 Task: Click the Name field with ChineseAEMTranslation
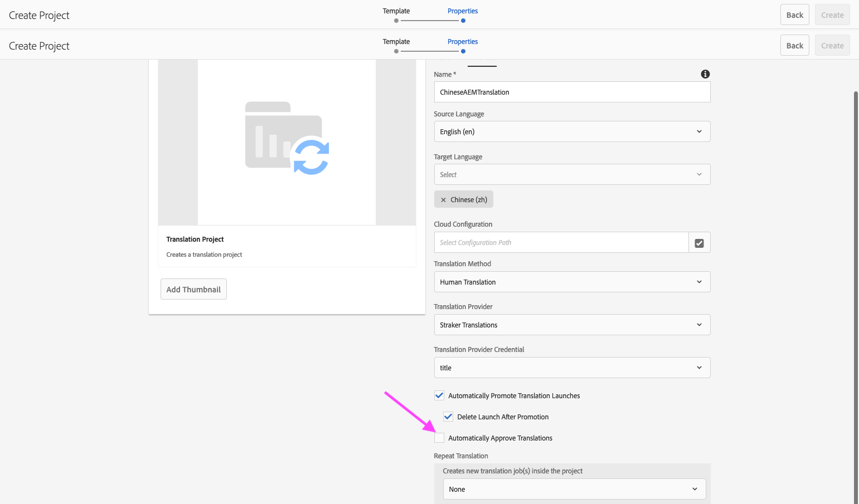[x=572, y=92]
